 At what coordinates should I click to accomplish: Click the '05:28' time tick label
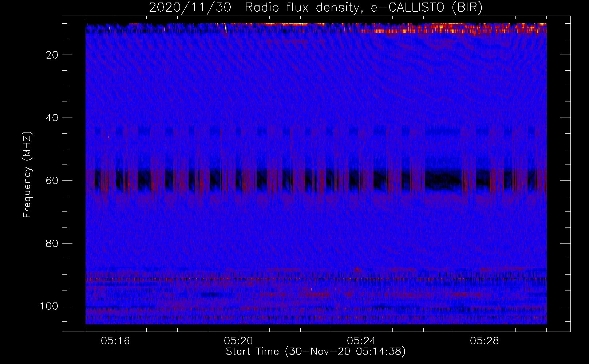[x=485, y=341]
